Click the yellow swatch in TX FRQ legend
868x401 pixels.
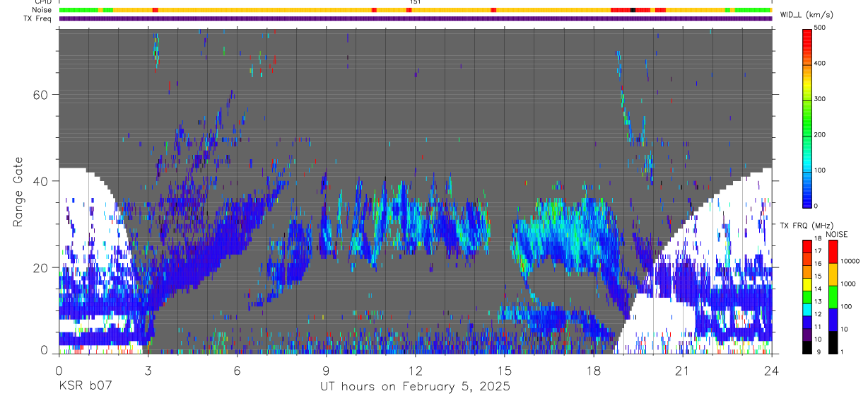(807, 284)
